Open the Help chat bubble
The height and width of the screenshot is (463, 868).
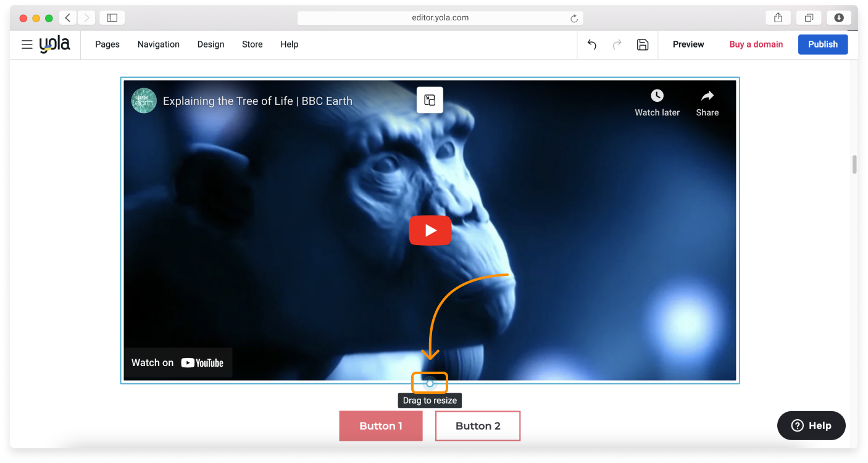click(811, 425)
